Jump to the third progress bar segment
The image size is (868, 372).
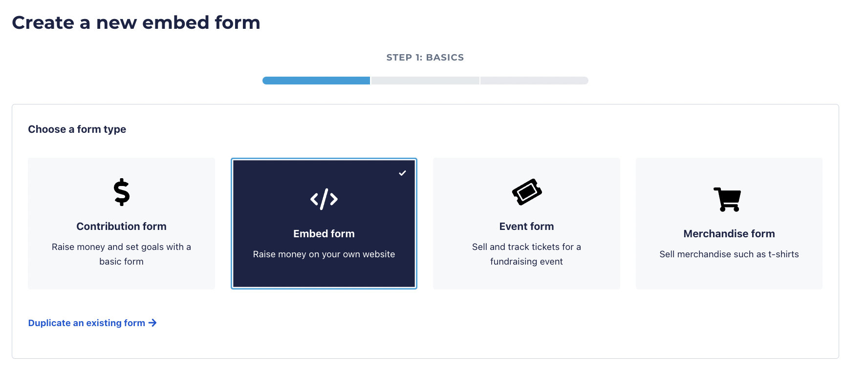[x=534, y=81]
